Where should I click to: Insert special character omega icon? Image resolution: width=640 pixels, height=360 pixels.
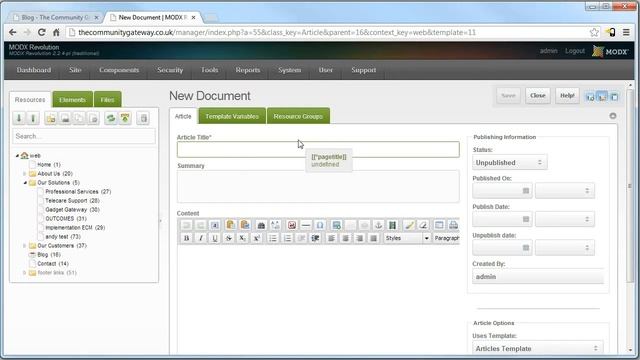(320, 225)
